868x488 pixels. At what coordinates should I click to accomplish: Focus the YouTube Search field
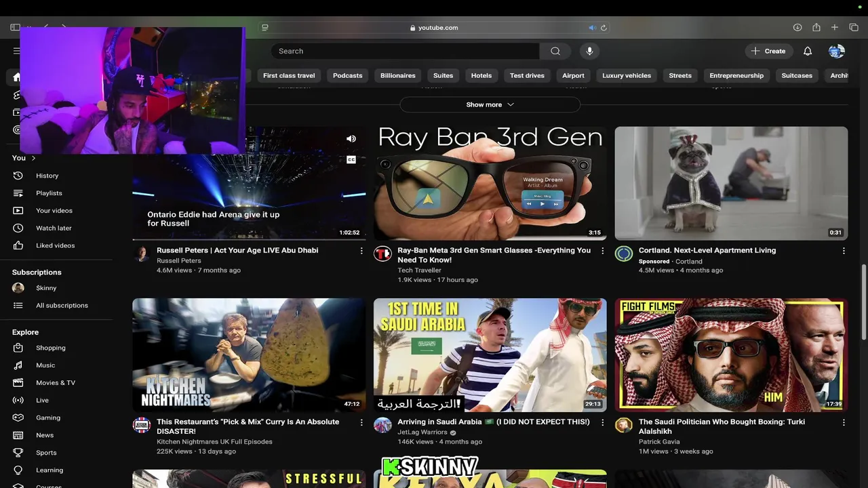[x=405, y=51]
